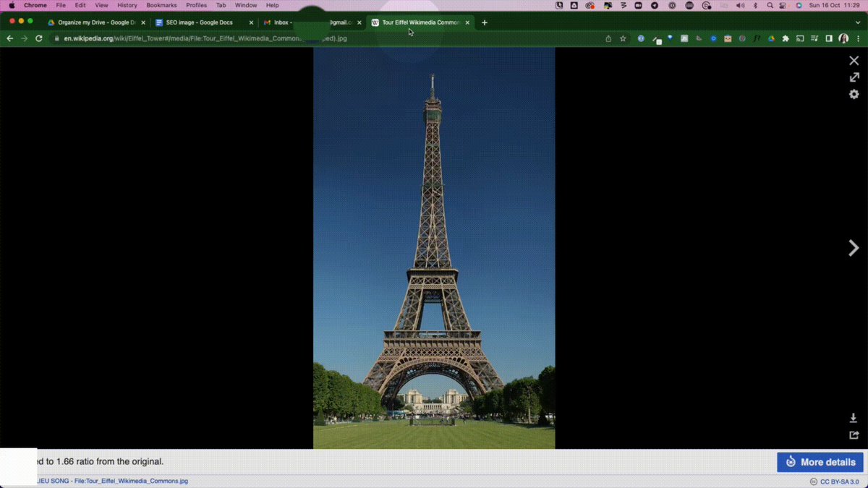Screen dimensions: 868x488
Task: Follow the CC BY-SA 3.0 license link
Action: (841, 481)
